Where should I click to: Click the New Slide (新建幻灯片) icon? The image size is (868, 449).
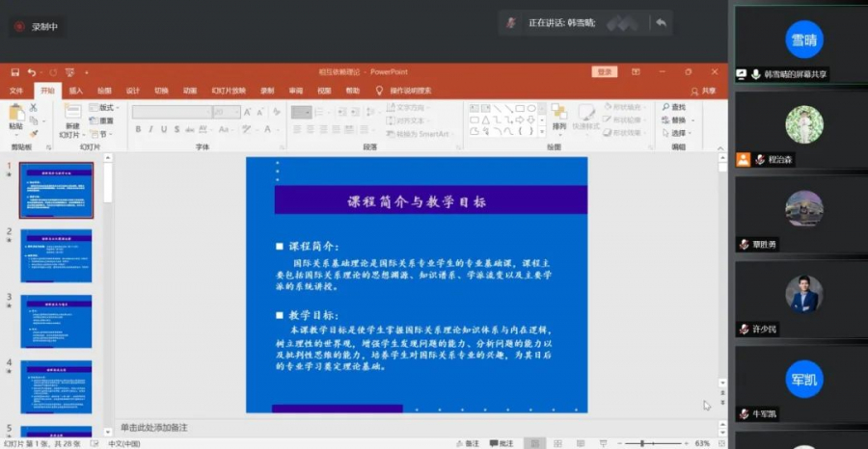pos(72,113)
